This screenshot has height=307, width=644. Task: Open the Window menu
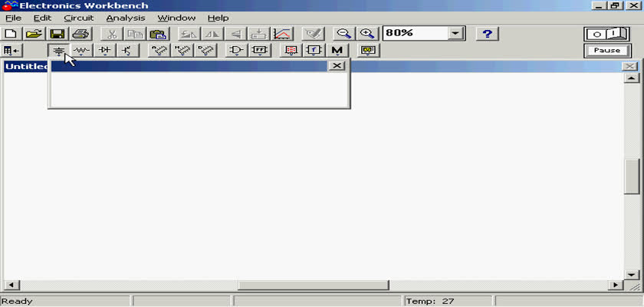176,18
